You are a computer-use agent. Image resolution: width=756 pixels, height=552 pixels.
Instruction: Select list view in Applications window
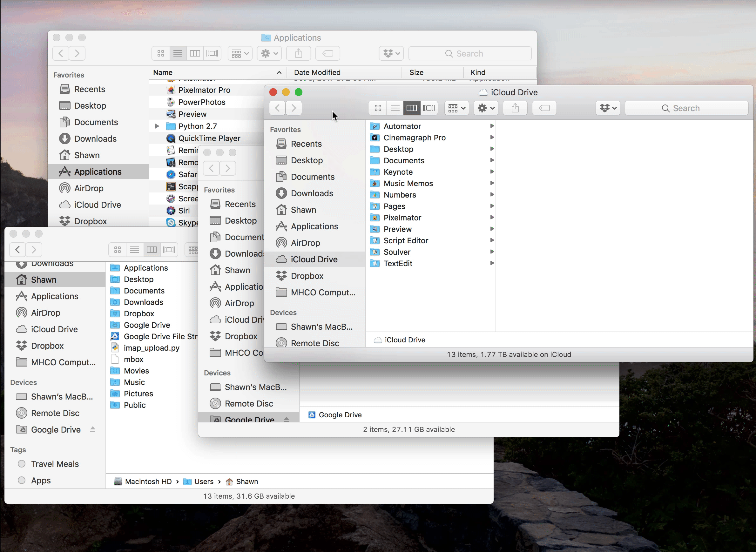coord(178,53)
